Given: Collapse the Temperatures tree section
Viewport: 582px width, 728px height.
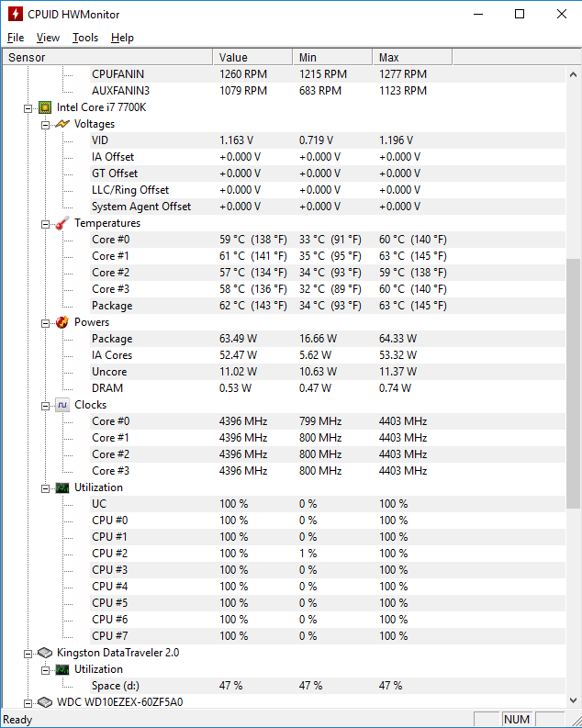Looking at the screenshot, I should 44,223.
